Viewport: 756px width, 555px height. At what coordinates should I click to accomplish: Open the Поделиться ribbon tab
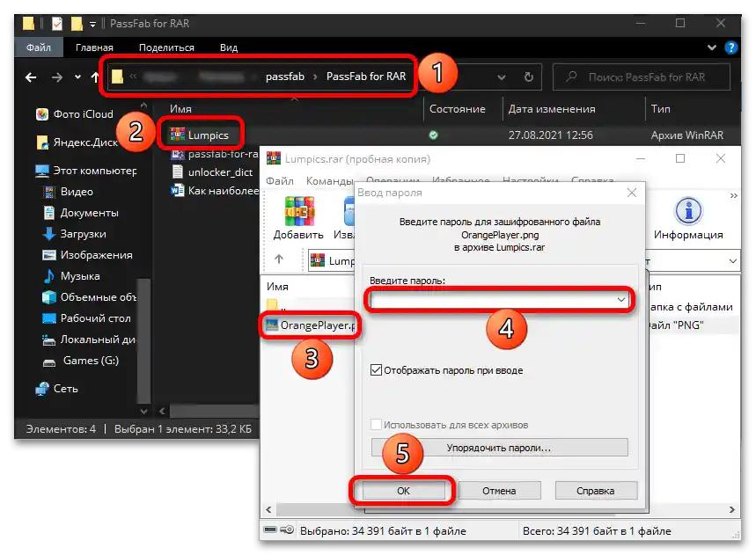[x=166, y=47]
